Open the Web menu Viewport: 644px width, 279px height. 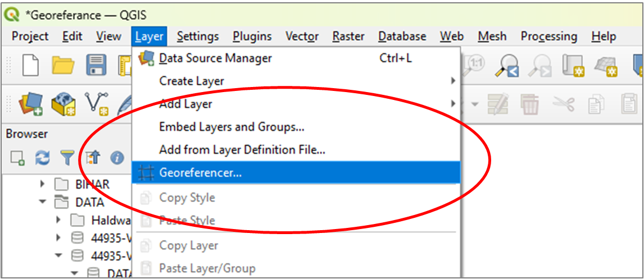[452, 36]
